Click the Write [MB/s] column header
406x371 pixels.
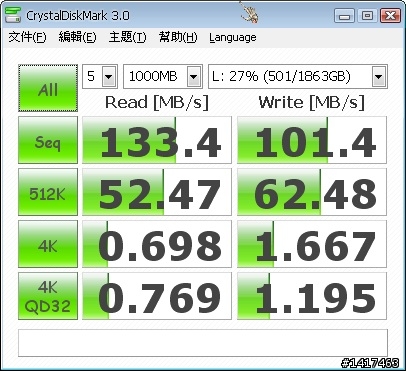pos(312,102)
